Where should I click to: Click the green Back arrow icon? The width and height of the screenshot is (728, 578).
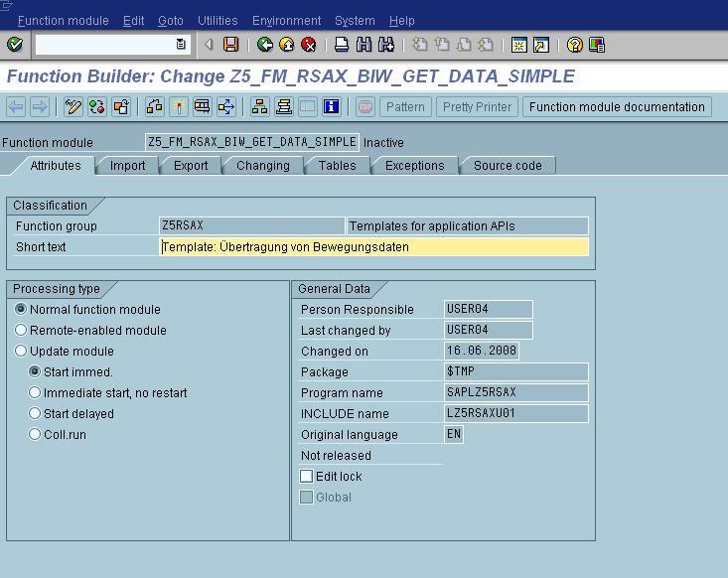[x=264, y=45]
